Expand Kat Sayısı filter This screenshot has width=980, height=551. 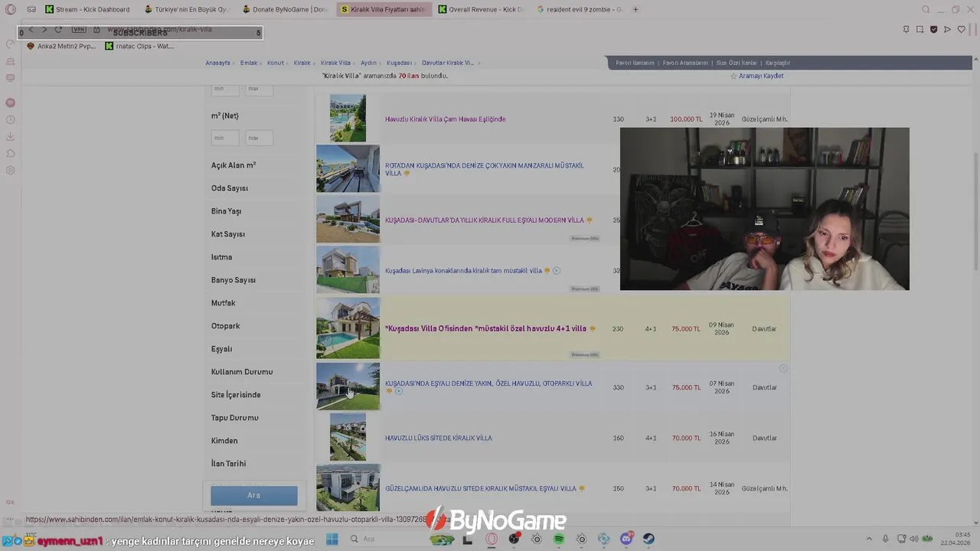tap(228, 234)
